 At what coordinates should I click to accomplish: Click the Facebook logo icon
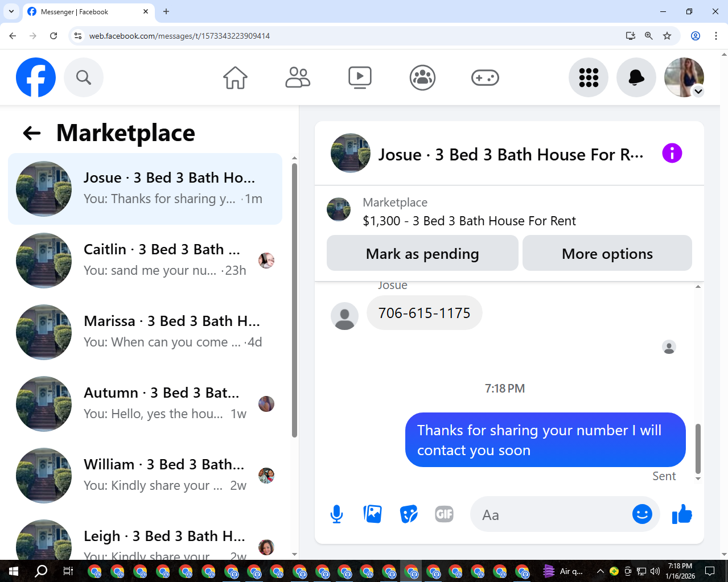[x=36, y=77]
